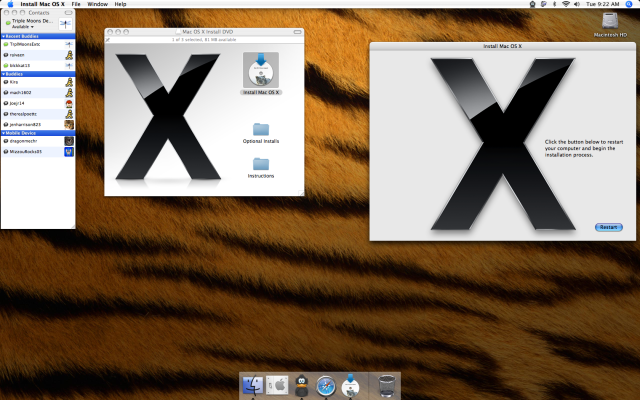Open the Macintosh HD desktop drive
The image size is (640, 400).
pyautogui.click(x=610, y=20)
